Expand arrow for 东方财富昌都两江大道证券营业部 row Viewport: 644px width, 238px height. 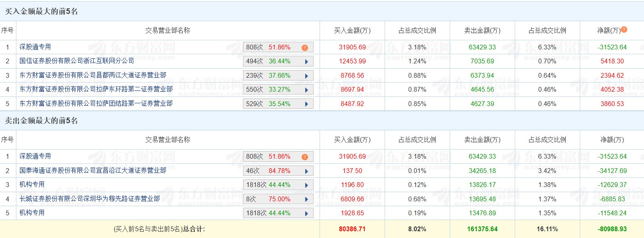[x=306, y=76]
